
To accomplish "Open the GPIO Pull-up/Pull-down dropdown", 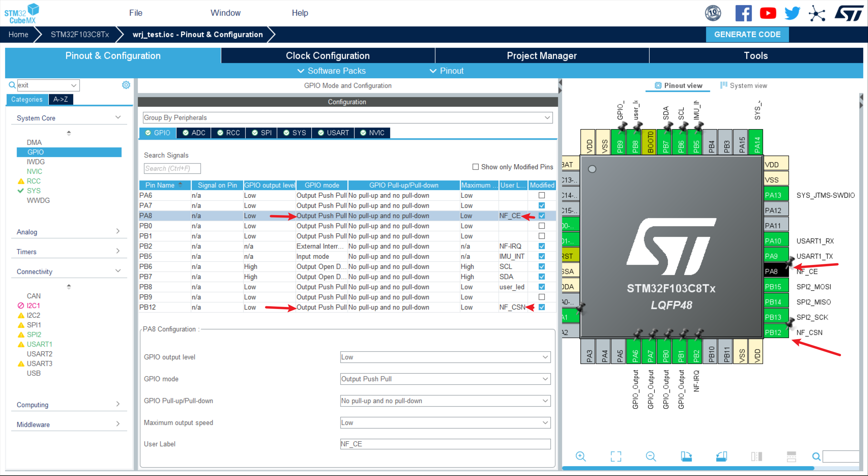I will (x=445, y=401).
